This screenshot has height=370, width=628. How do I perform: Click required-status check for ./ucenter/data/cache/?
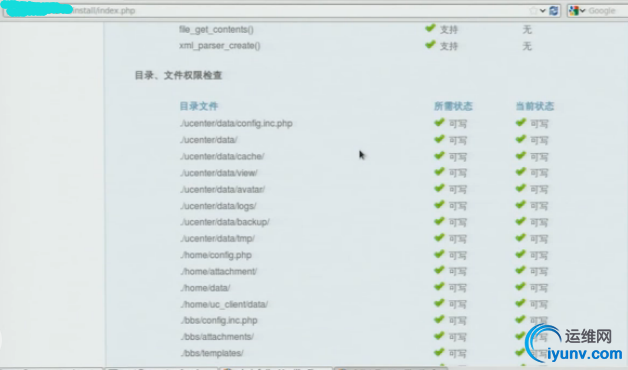pos(439,155)
